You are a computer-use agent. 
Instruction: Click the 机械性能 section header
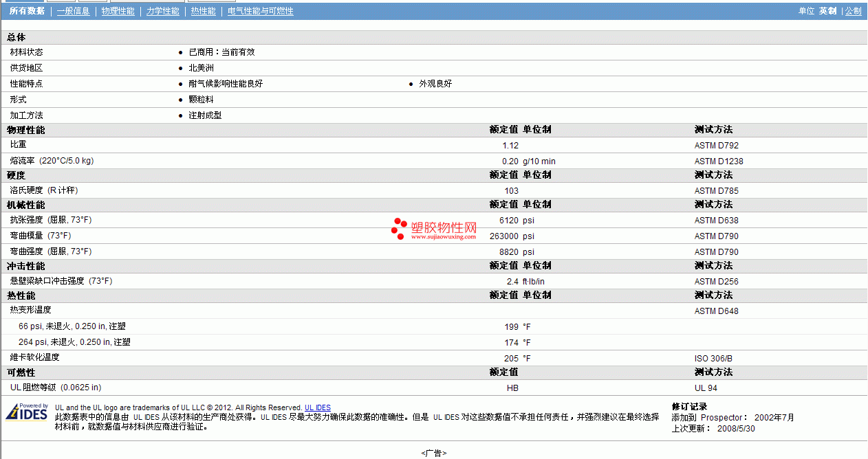tap(26, 205)
